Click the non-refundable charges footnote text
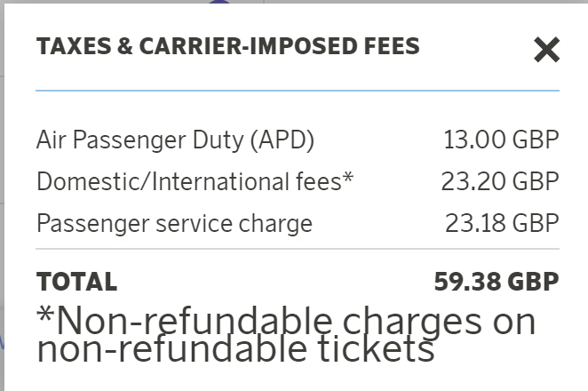Image resolution: width=588 pixels, height=391 pixels. [286, 320]
